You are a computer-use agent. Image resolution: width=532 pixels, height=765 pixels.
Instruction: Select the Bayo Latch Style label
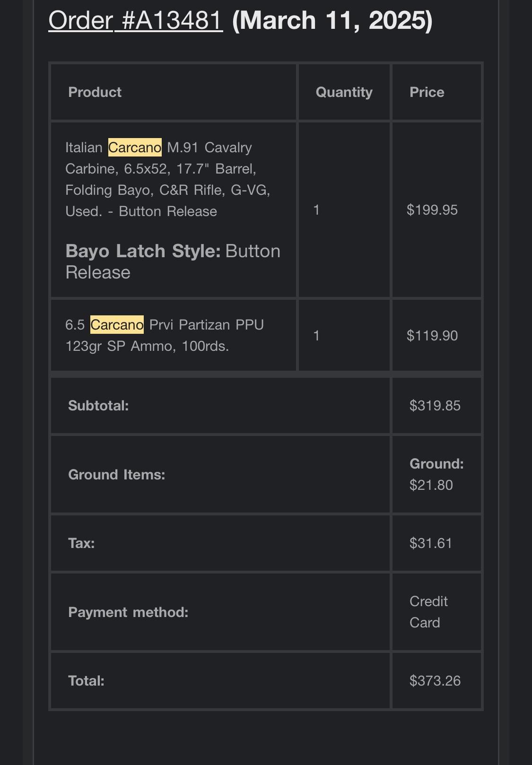[x=143, y=251]
